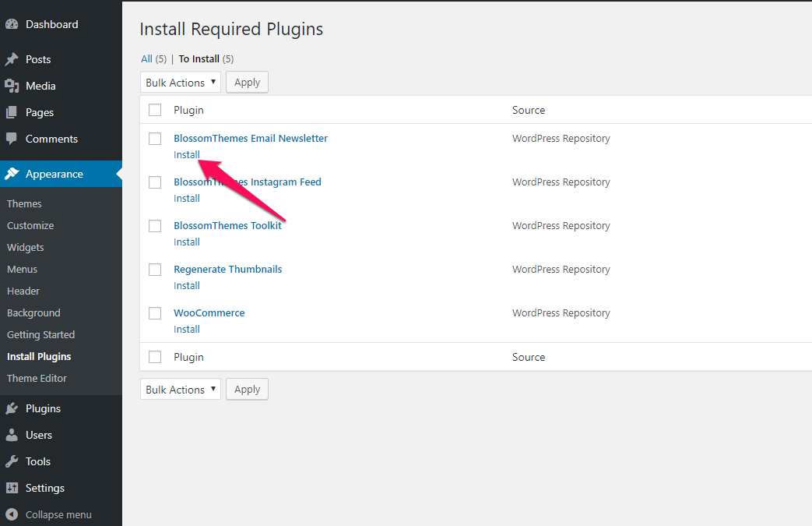This screenshot has width=812, height=526.
Task: Click the bottom Apply button
Action: tap(247, 389)
